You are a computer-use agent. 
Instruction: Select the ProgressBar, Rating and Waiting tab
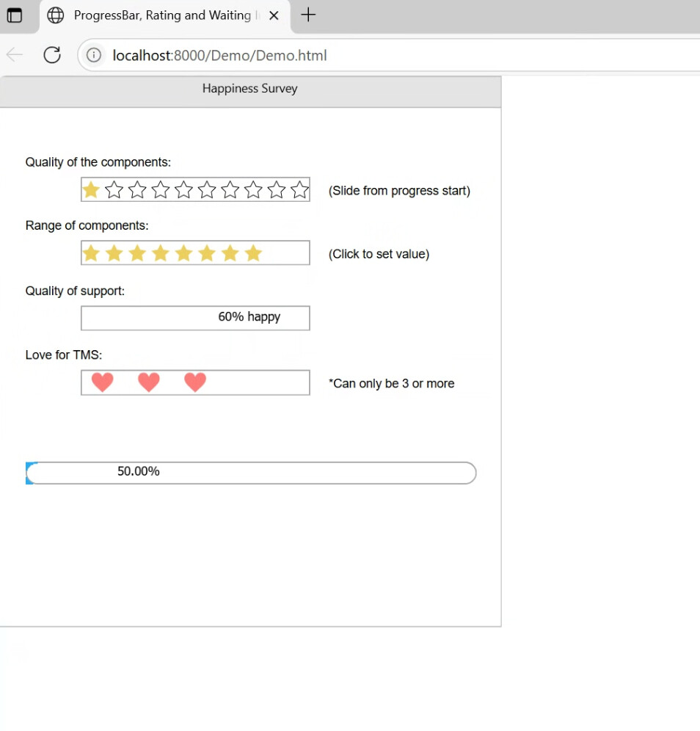(x=165, y=16)
